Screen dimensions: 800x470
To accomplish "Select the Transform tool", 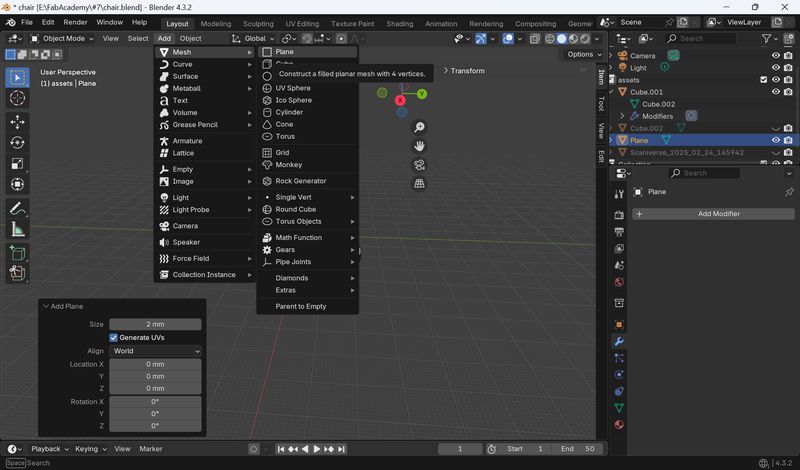I will pyautogui.click(x=17, y=184).
